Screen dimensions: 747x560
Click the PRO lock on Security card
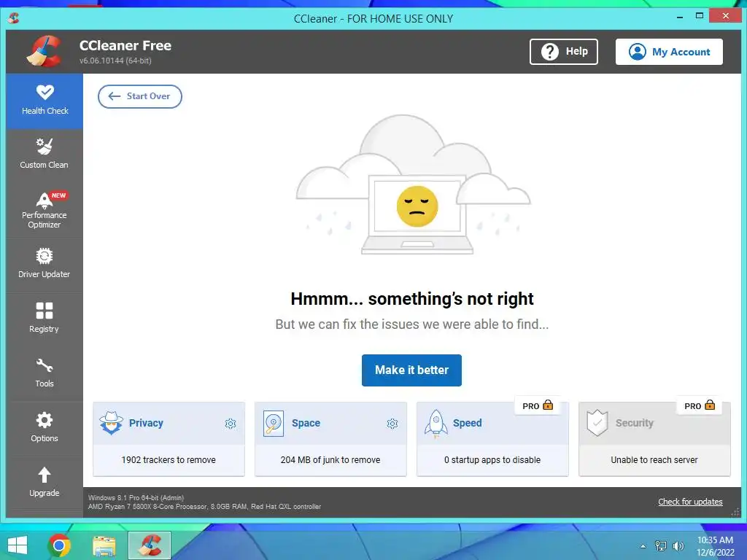tap(710, 405)
